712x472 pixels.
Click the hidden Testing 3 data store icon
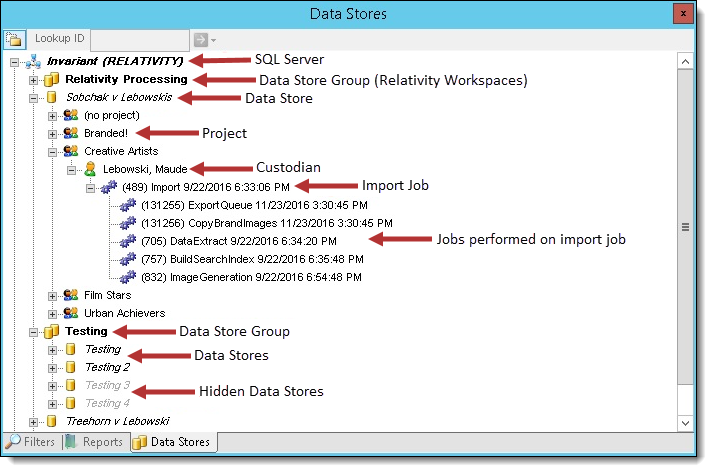pyautogui.click(x=70, y=385)
